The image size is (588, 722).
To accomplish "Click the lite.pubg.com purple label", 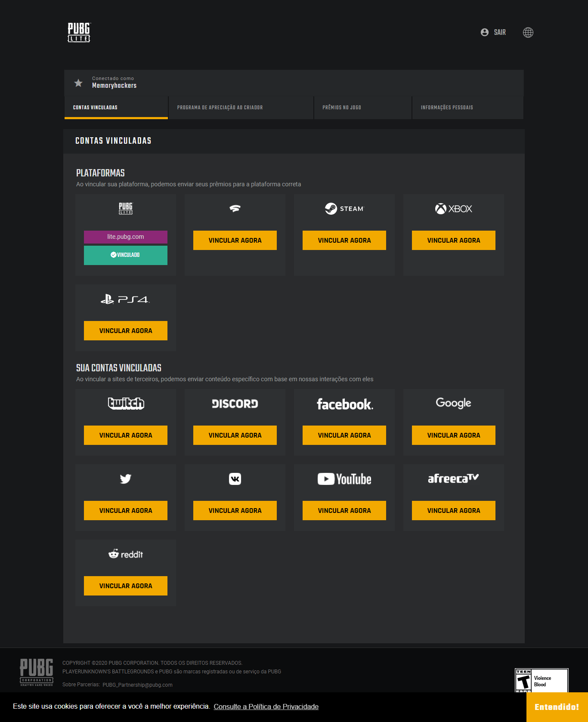I will point(126,237).
